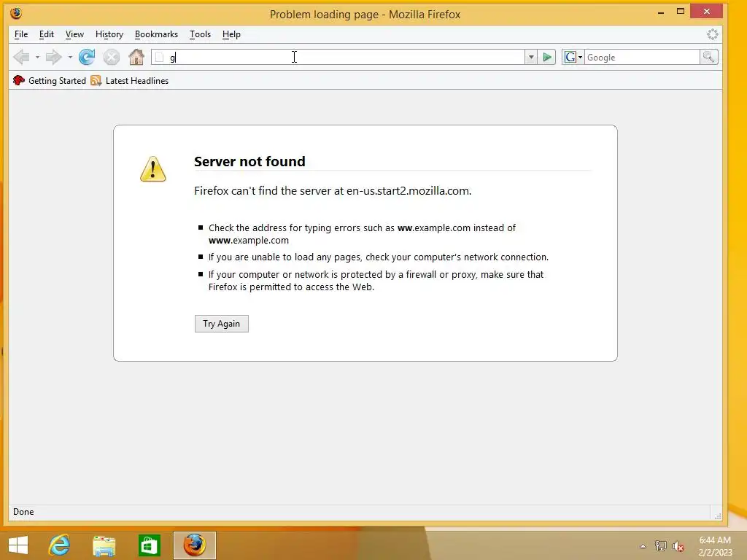Image resolution: width=747 pixels, height=560 pixels.
Task: Launch Internet Explorer from taskbar
Action: [x=60, y=545]
